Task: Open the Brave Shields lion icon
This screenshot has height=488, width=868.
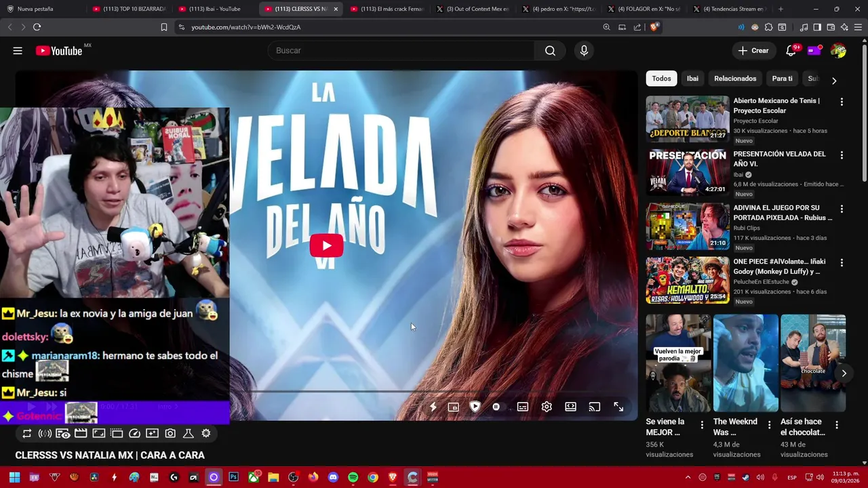Action: (654, 27)
